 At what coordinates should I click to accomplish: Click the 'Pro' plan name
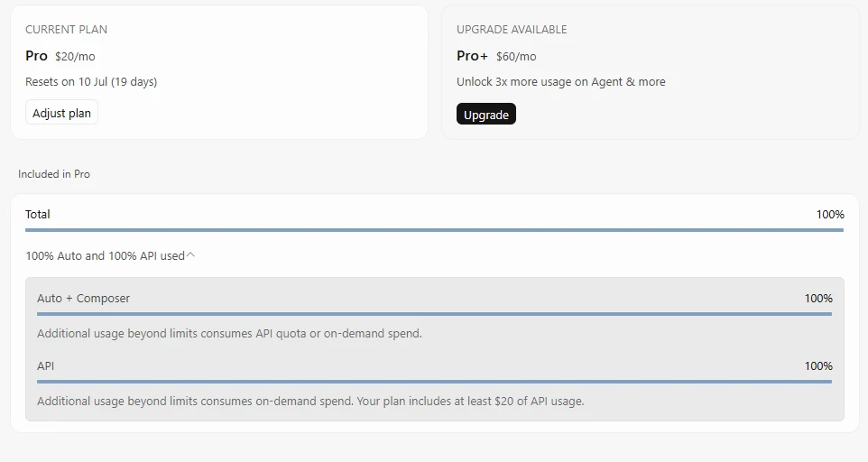click(x=36, y=56)
